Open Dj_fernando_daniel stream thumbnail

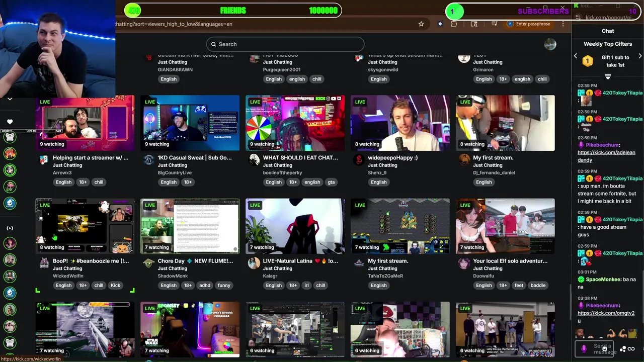[505, 123]
